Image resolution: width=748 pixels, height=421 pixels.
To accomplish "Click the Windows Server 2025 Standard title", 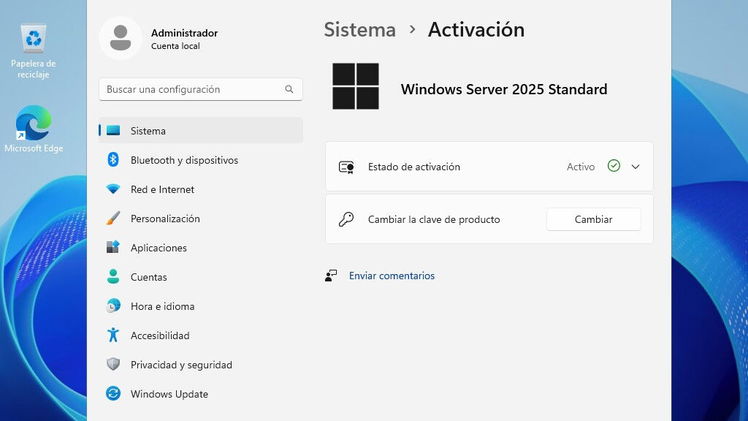I will point(504,89).
